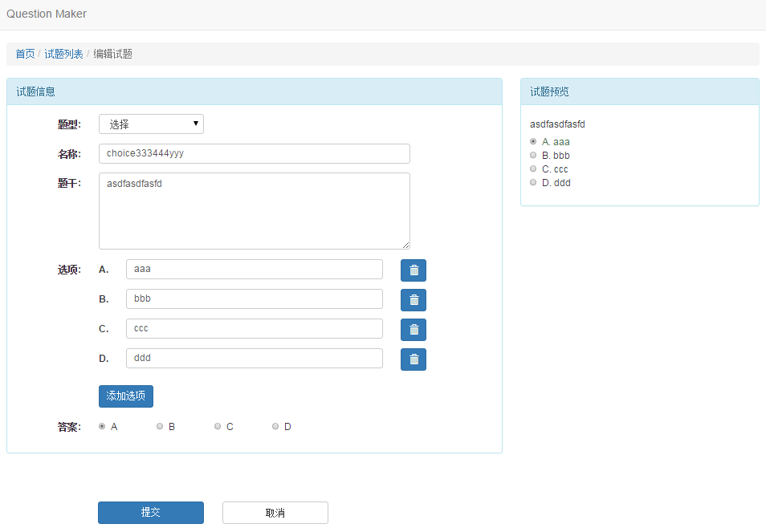Viewport: 766px width, 532px height.
Task: Delete option D with trash icon
Action: pyautogui.click(x=414, y=359)
